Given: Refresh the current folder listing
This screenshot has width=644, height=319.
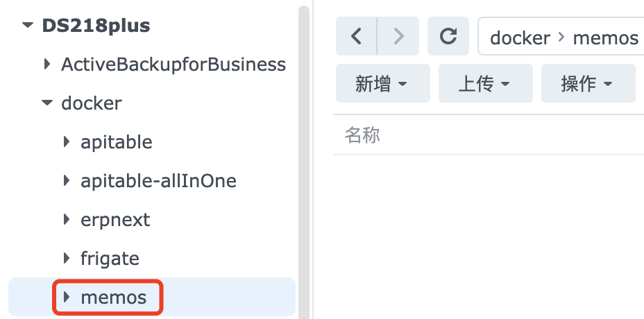Looking at the screenshot, I should click(449, 37).
